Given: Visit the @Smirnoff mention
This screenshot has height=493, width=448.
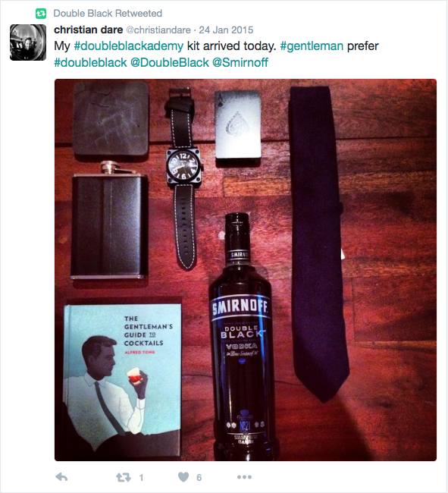Looking at the screenshot, I should coord(240,62).
